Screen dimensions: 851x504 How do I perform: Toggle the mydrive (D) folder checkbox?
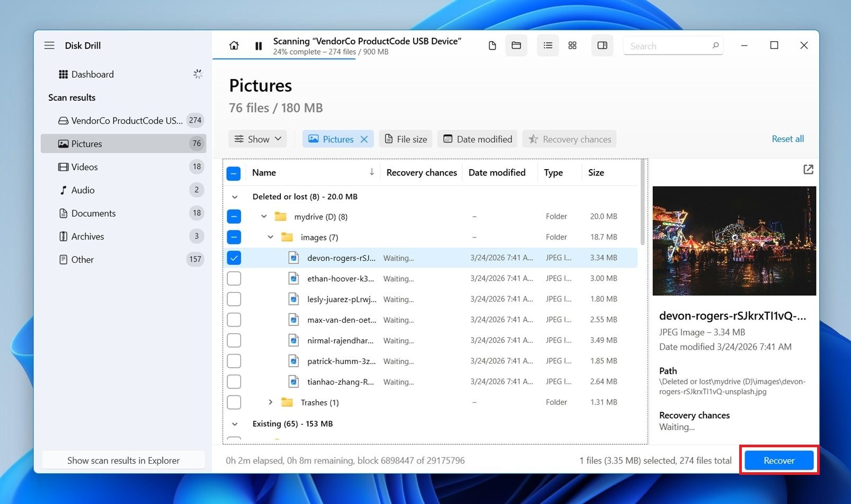coord(234,216)
